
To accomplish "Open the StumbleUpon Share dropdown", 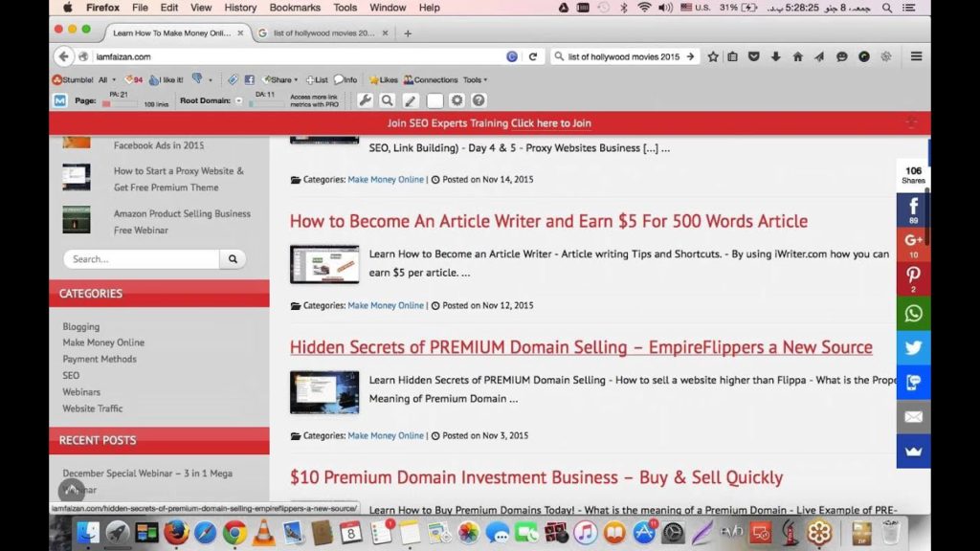I will (280, 80).
